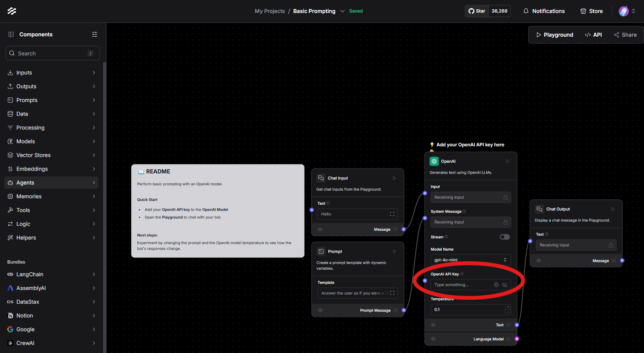The image size is (644, 353).
Task: Click the DataStax bundle icon
Action: click(x=10, y=302)
